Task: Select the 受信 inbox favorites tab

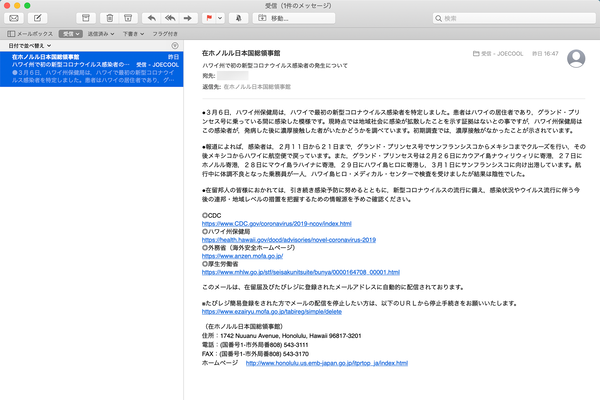Action: coord(71,34)
